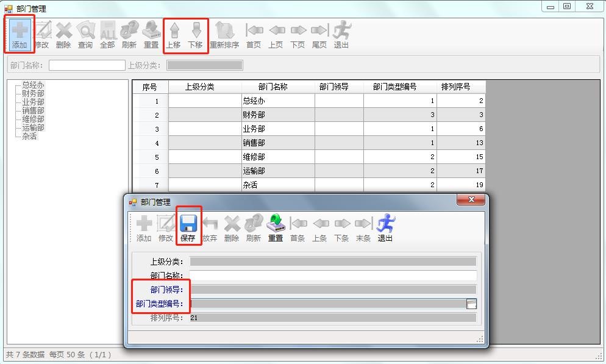
Task: Select 总经办 in the department tree
Action: [34, 85]
